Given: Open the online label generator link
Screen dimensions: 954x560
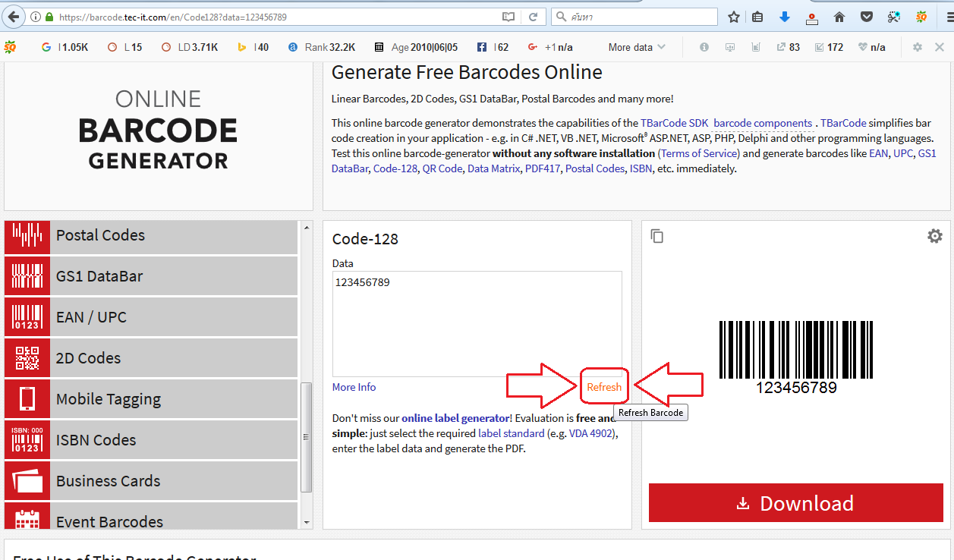Looking at the screenshot, I should click(455, 418).
